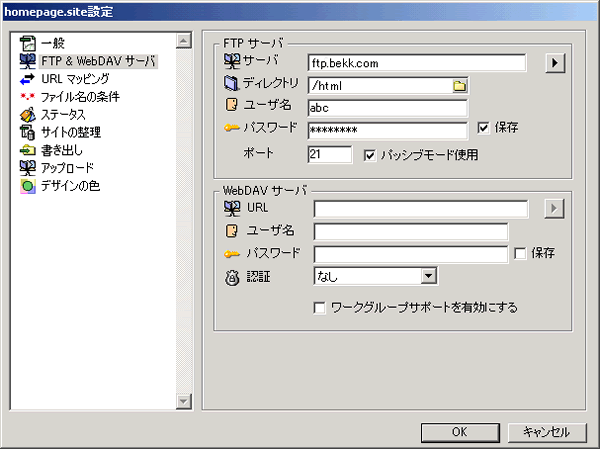Click the ファイル名の条件 red asterisks icon

click(x=28, y=96)
